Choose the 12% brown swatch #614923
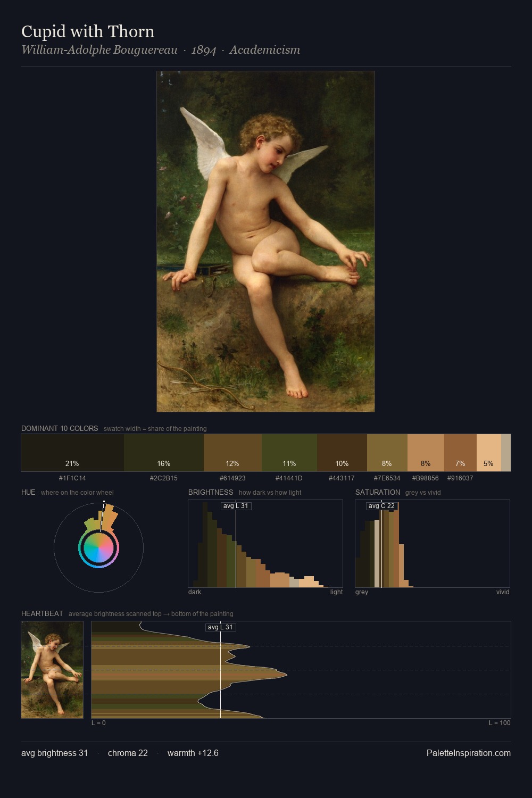The height and width of the screenshot is (798, 532). tap(232, 453)
